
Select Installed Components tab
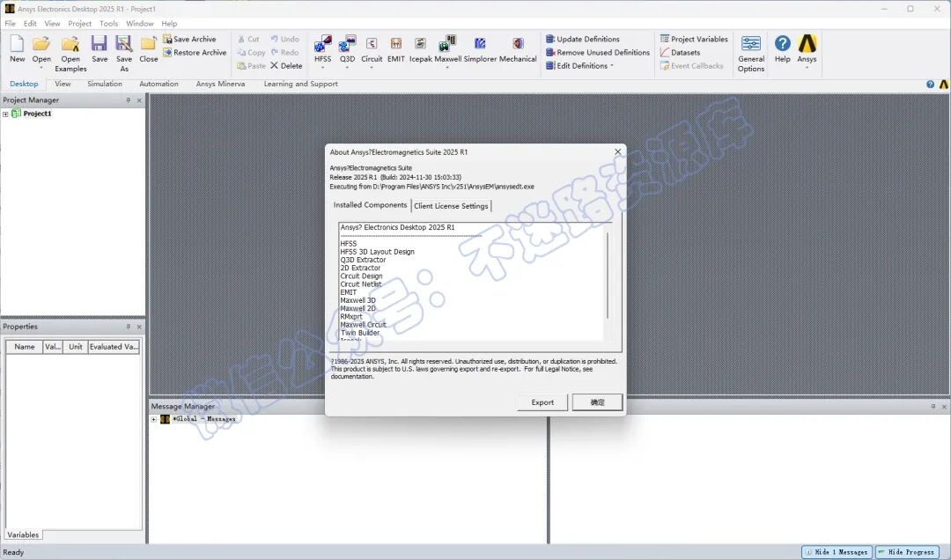370,205
